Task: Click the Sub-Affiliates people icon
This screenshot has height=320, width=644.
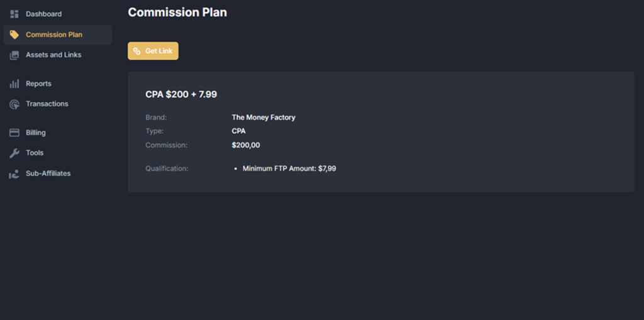Action: click(x=14, y=174)
